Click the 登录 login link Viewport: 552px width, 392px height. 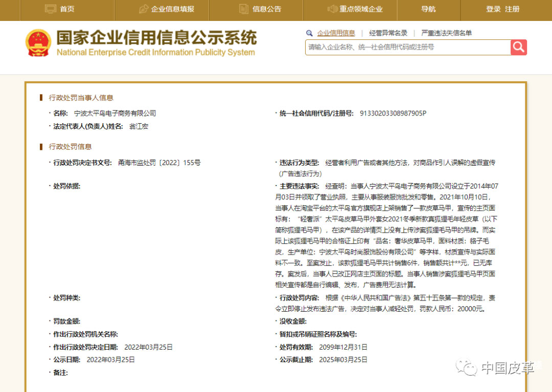[x=493, y=9]
